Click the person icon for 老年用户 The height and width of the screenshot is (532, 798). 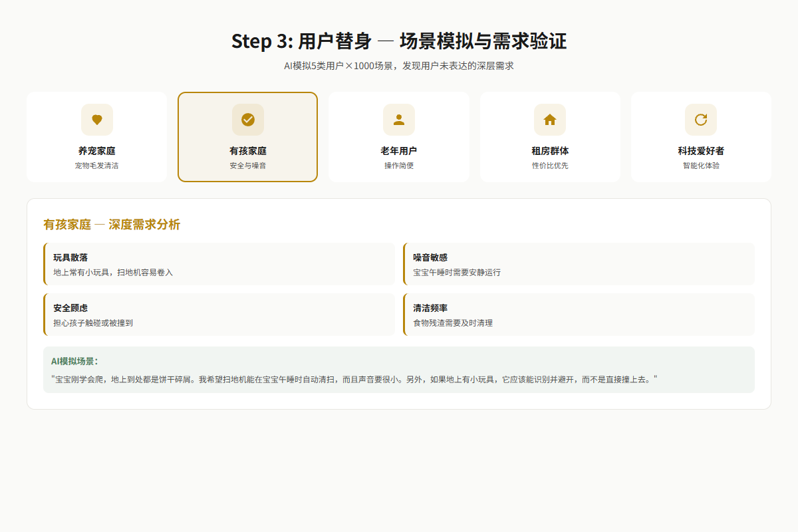tap(399, 120)
